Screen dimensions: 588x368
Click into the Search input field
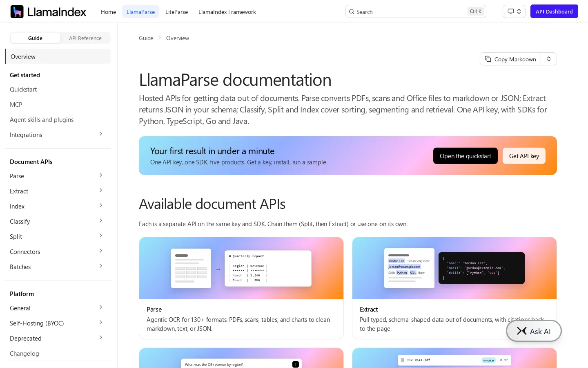[416, 11]
